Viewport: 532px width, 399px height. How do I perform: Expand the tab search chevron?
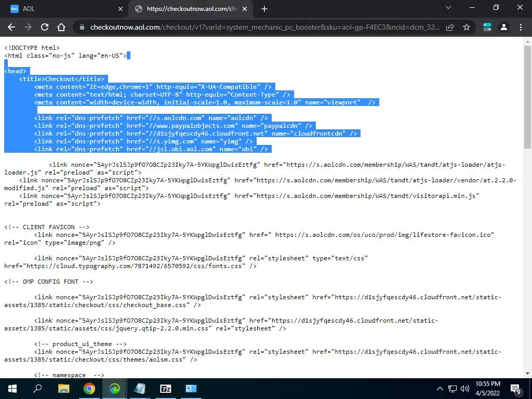(x=448, y=7)
